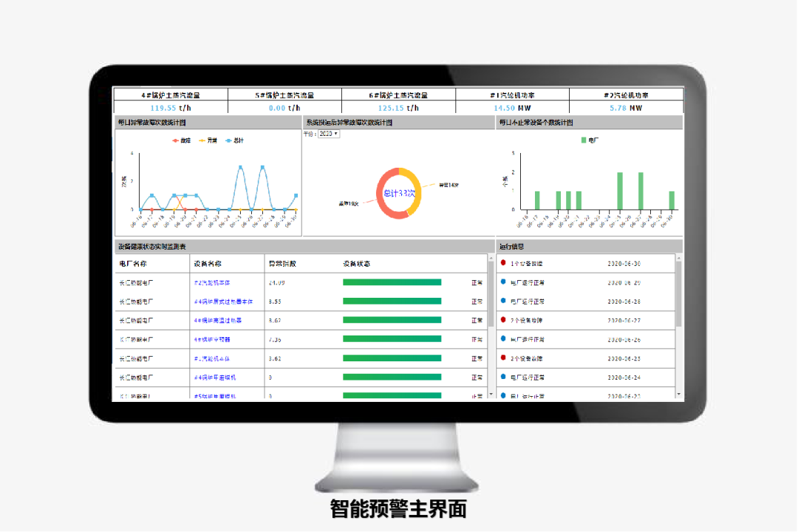Open the 年份 2020 dropdown
The width and height of the screenshot is (798, 532).
(327, 134)
